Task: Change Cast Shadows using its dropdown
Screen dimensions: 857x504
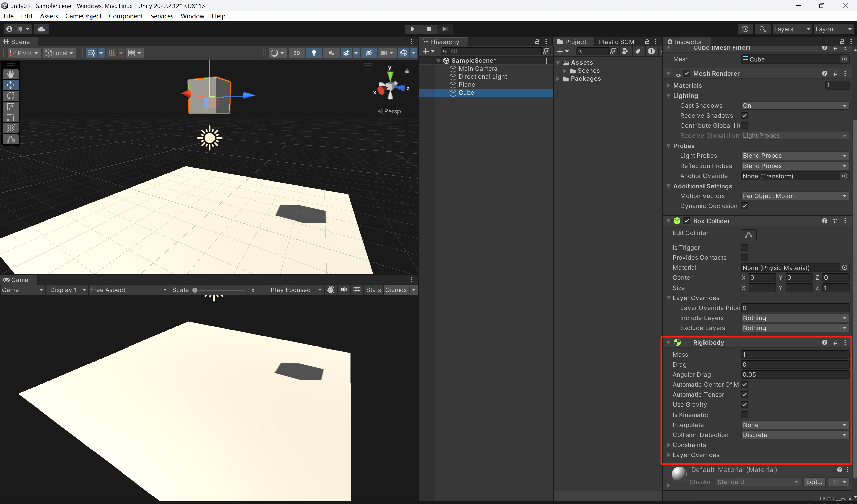Action: click(x=795, y=106)
